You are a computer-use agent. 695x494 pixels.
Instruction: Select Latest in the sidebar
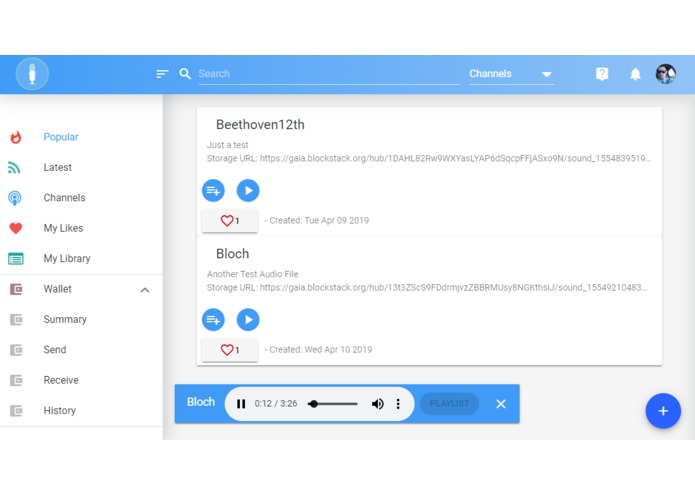click(58, 167)
